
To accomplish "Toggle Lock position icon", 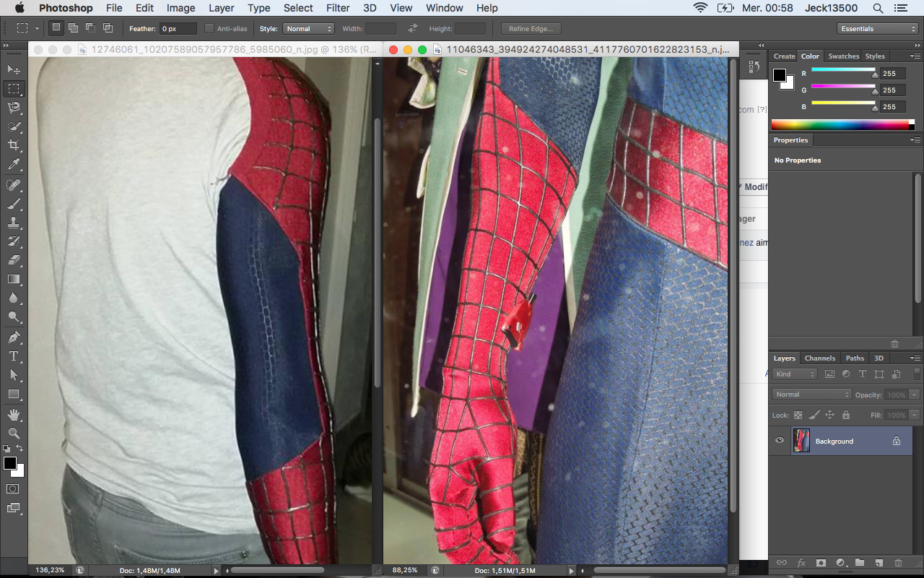I will pyautogui.click(x=829, y=415).
